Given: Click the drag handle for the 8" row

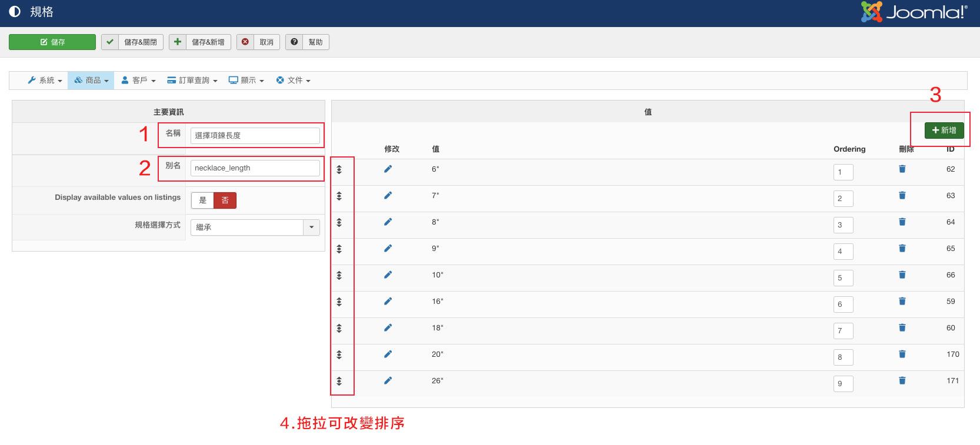Looking at the screenshot, I should (x=339, y=223).
